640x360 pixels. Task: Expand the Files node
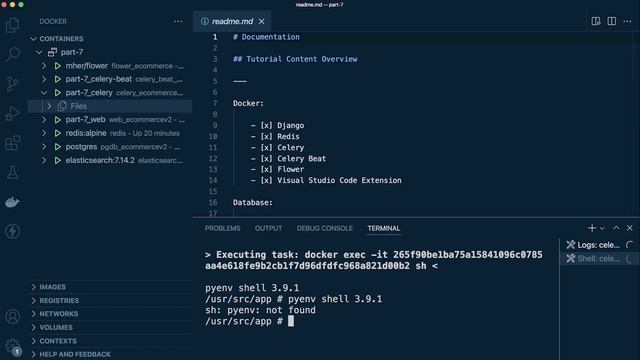(49, 106)
